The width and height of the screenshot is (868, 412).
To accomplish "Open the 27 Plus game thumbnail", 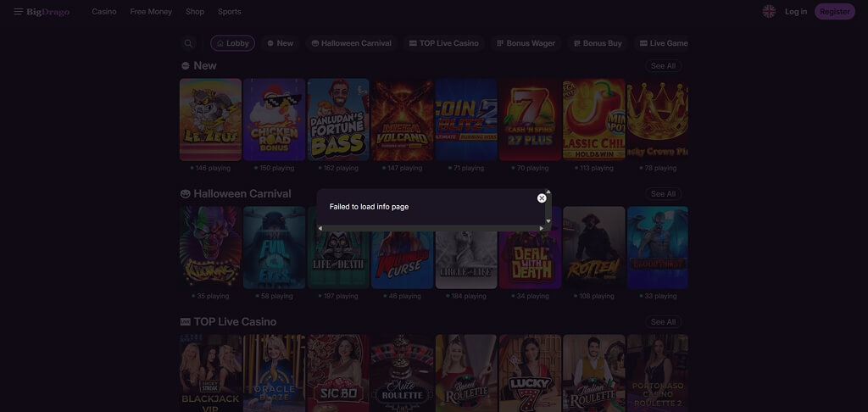I will pyautogui.click(x=531, y=120).
